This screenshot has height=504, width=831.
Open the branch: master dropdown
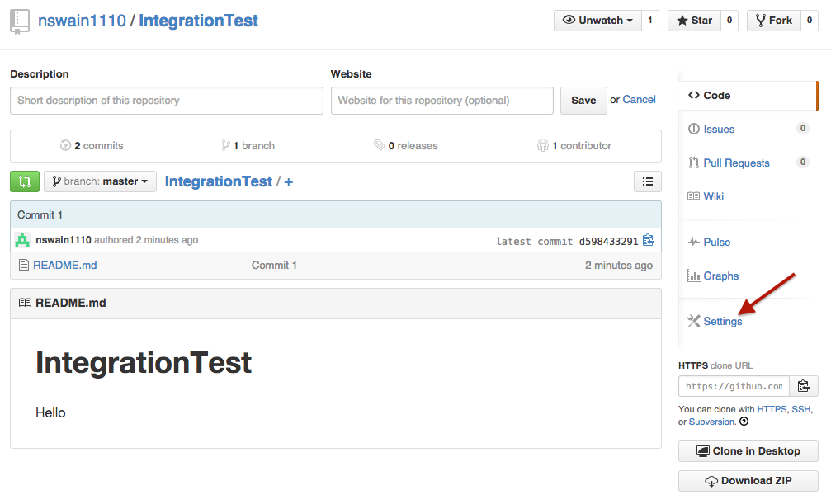(x=100, y=181)
